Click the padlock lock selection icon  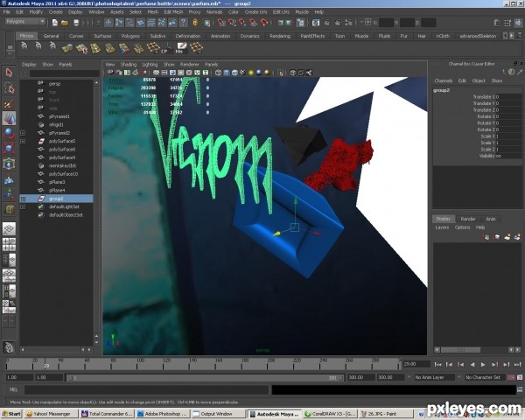point(195,23)
